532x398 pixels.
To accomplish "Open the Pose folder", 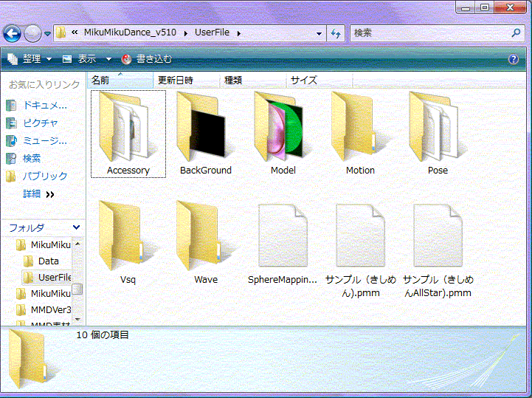I will (x=438, y=134).
